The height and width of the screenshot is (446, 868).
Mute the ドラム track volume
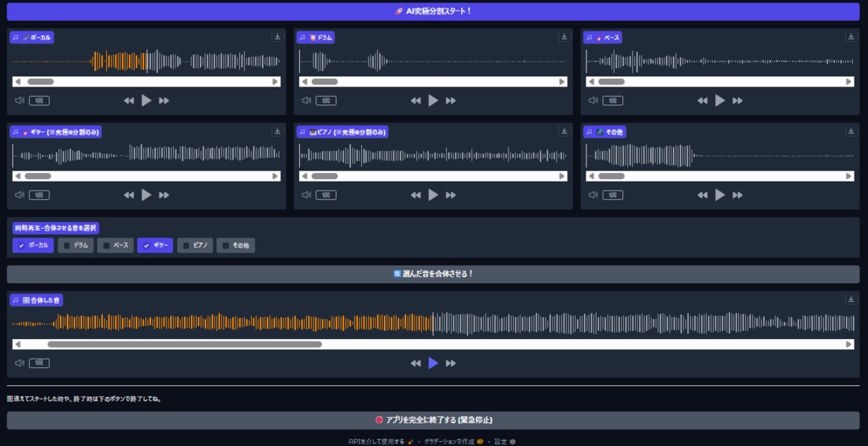click(x=306, y=100)
